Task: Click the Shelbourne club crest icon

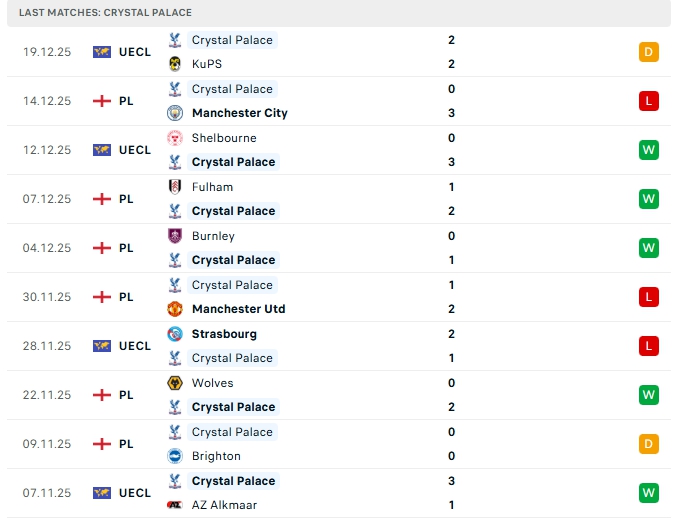Action: tap(175, 138)
